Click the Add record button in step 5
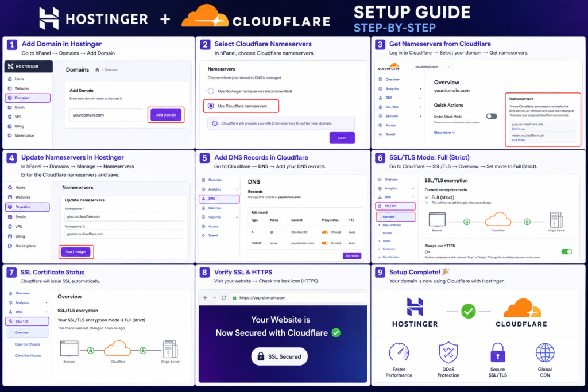This screenshot has width=588, height=392. click(x=352, y=256)
